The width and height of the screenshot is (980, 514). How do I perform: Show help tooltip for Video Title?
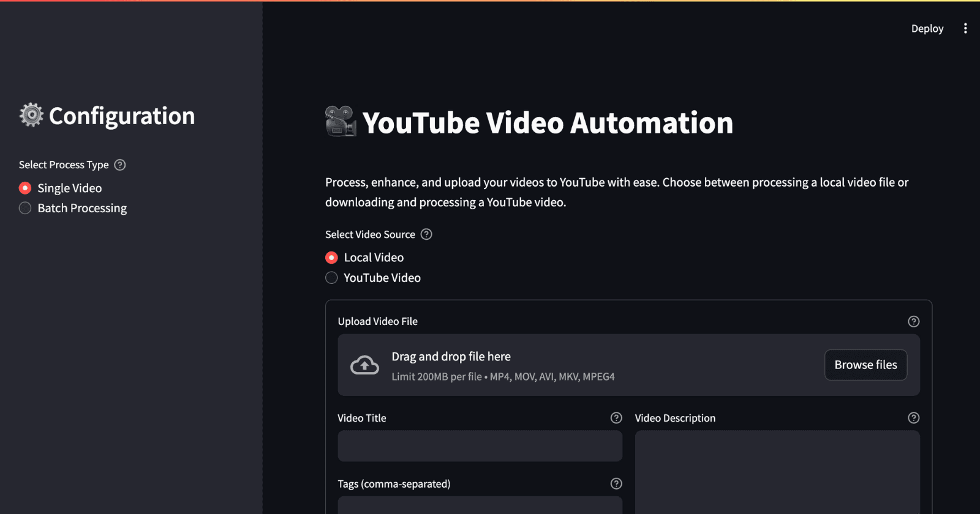(x=616, y=418)
